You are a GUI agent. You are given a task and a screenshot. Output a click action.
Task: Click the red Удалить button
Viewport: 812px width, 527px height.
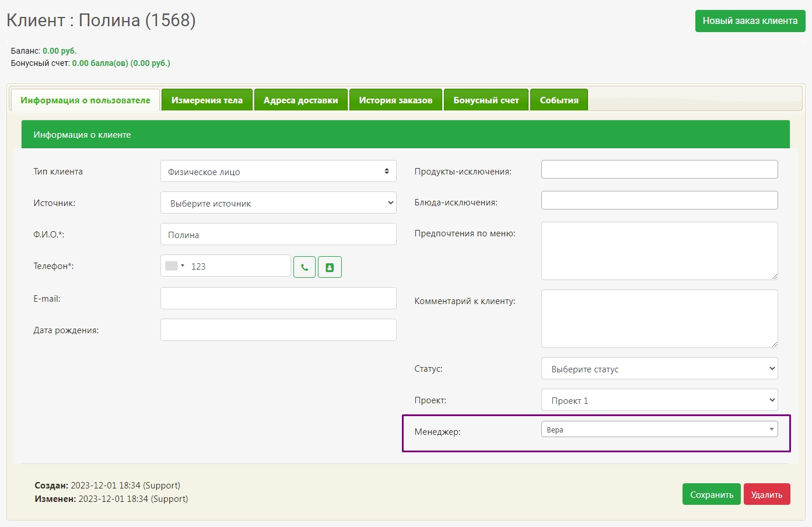[766, 494]
